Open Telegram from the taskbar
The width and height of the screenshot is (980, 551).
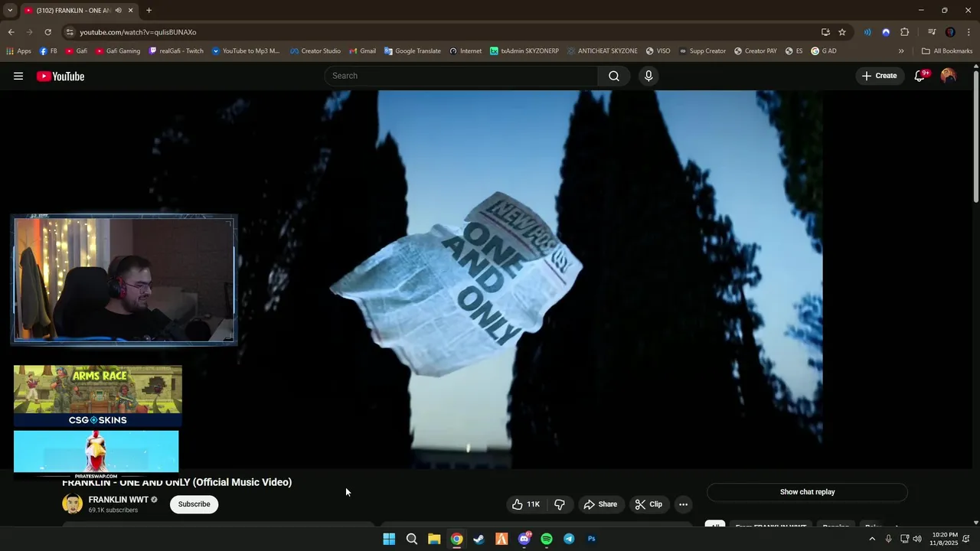(x=569, y=539)
